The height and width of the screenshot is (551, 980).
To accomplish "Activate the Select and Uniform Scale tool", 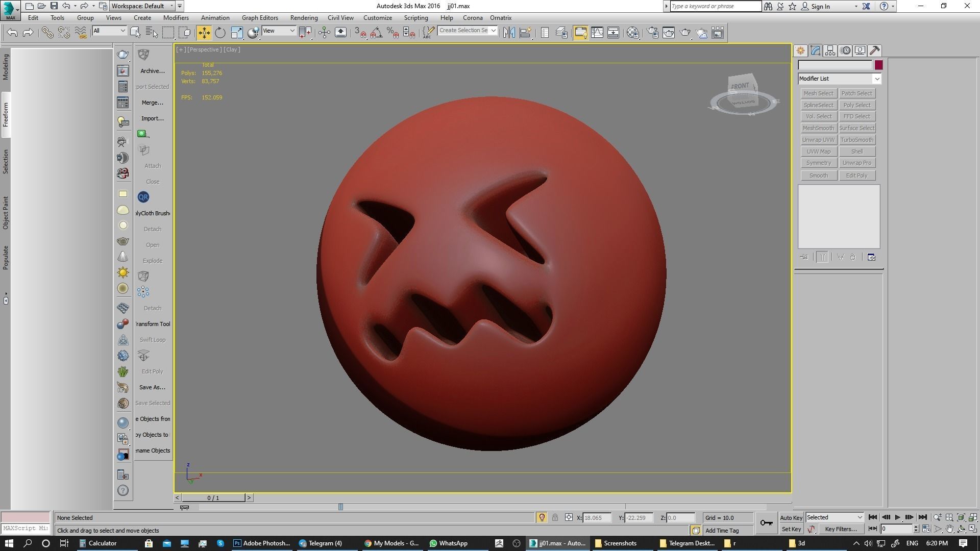I will click(x=237, y=33).
